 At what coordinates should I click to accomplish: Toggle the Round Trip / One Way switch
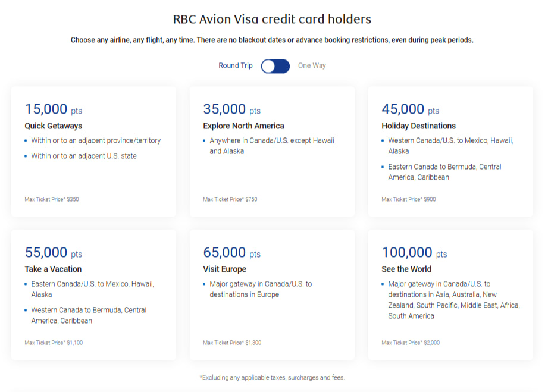pyautogui.click(x=275, y=66)
